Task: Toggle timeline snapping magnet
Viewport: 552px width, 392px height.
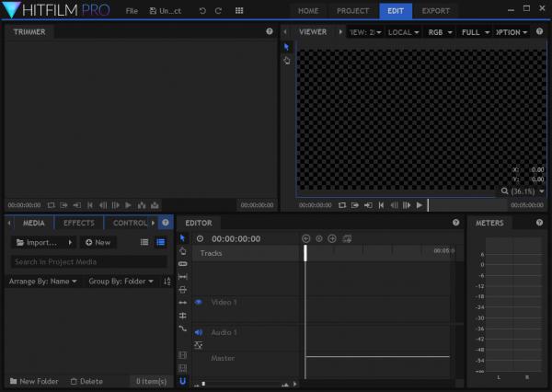Action: 183,381
